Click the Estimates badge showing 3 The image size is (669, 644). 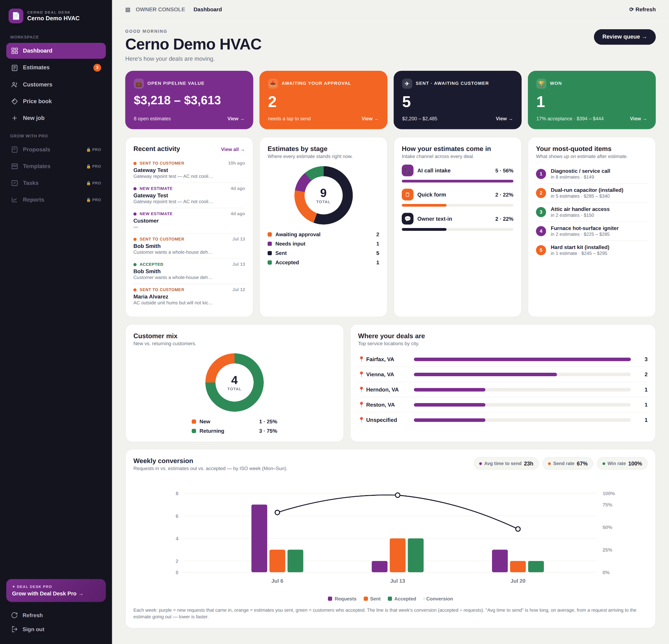97,68
